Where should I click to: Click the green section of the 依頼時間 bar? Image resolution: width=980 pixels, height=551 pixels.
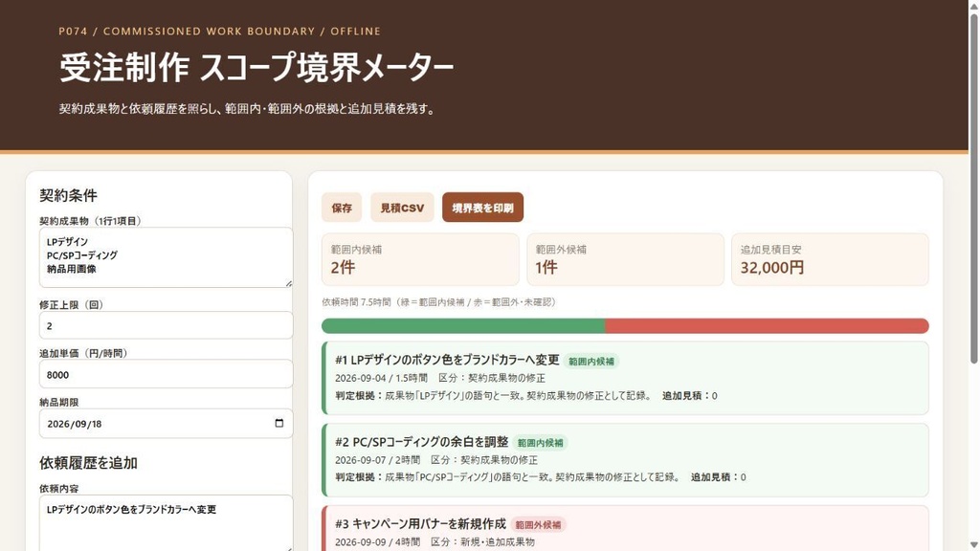pos(463,325)
